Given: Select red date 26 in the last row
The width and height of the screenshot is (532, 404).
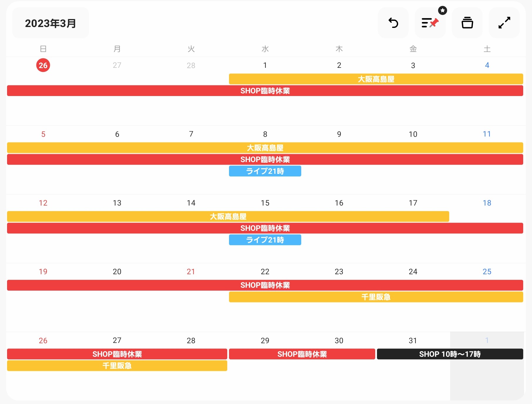Looking at the screenshot, I should tap(43, 341).
